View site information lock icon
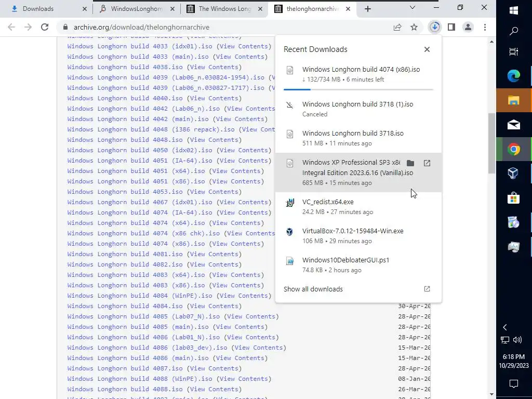The image size is (532, 399). (x=65, y=27)
